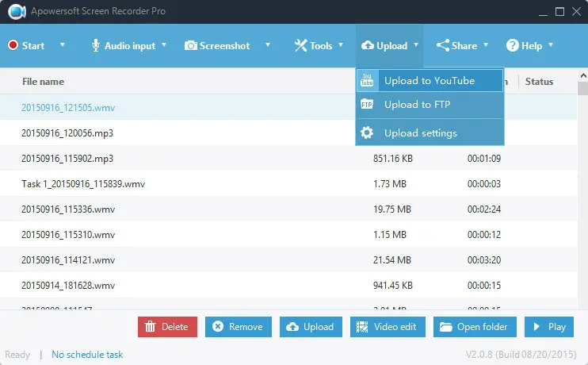Expand the Start dropdown arrow
This screenshot has height=365, width=588.
[x=62, y=44]
